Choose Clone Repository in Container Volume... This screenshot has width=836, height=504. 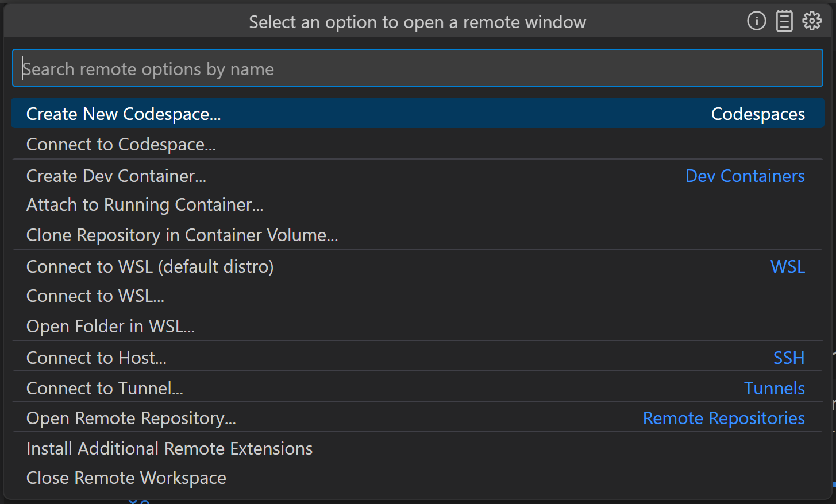(418, 235)
